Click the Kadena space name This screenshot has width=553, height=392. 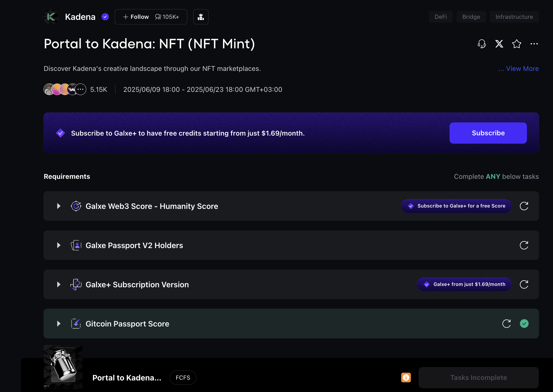pyautogui.click(x=80, y=17)
